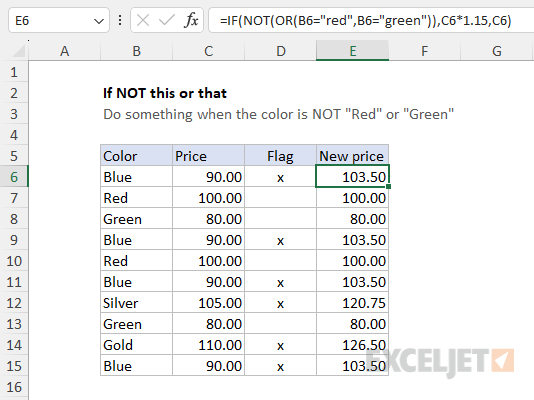Select row 1 header

pyautogui.click(x=14, y=72)
